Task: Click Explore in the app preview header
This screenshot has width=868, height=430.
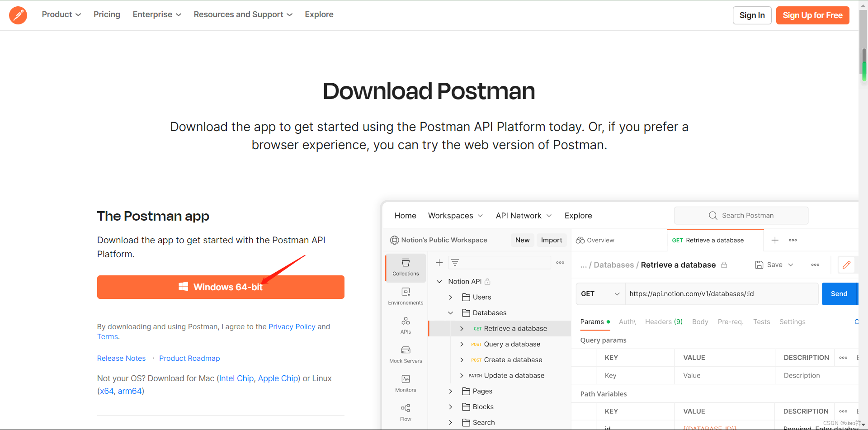Action: coord(578,216)
